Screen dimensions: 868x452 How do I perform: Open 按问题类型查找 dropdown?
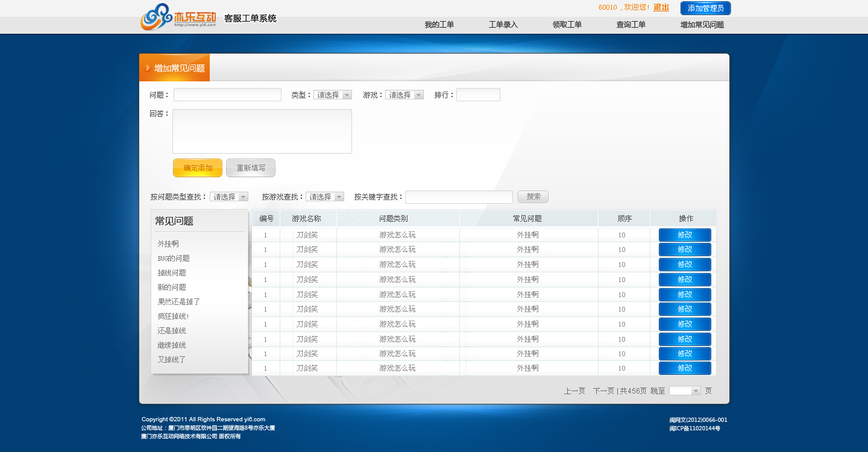click(229, 196)
